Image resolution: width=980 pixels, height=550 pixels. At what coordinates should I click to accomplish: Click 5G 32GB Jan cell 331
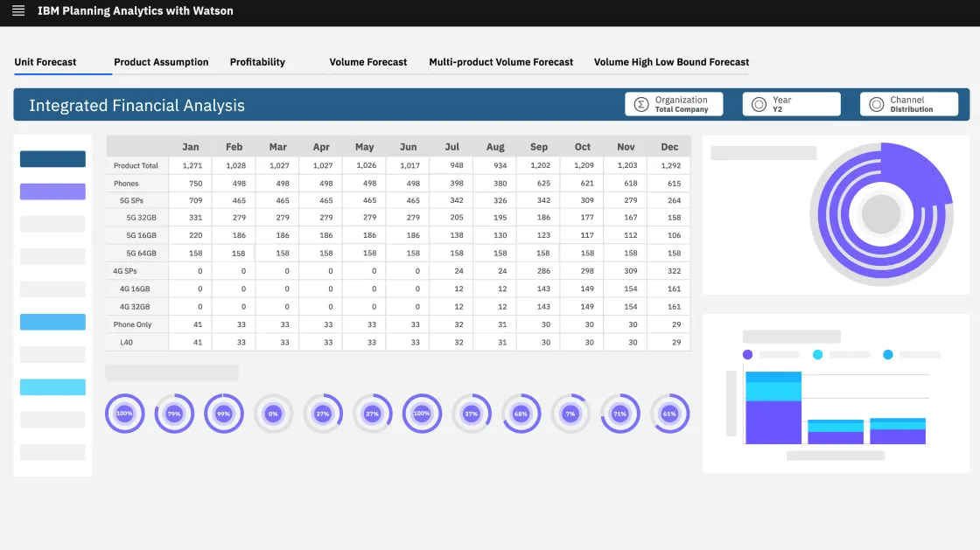191,217
